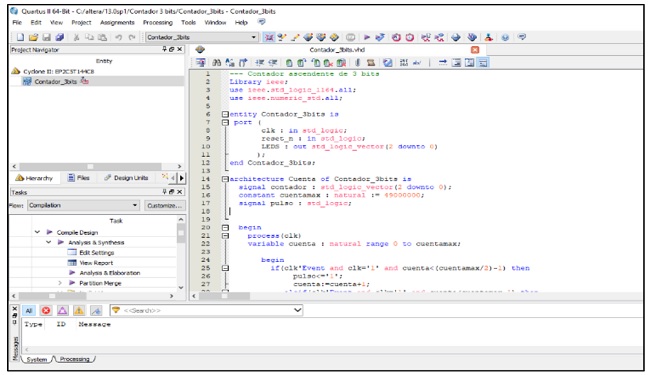Screen dimensions: 650x375
Task: Show critical warnings with purple triangle filter
Action: click(x=62, y=310)
